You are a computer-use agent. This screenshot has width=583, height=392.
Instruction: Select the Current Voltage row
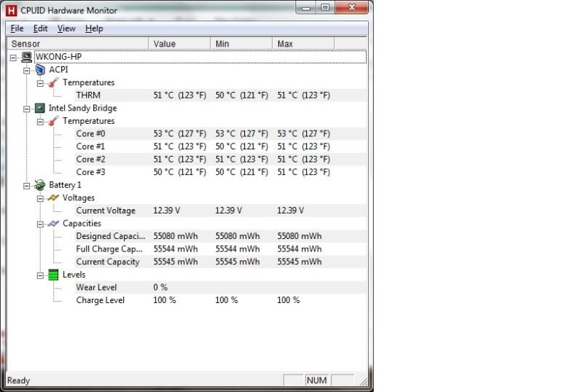pyautogui.click(x=106, y=211)
